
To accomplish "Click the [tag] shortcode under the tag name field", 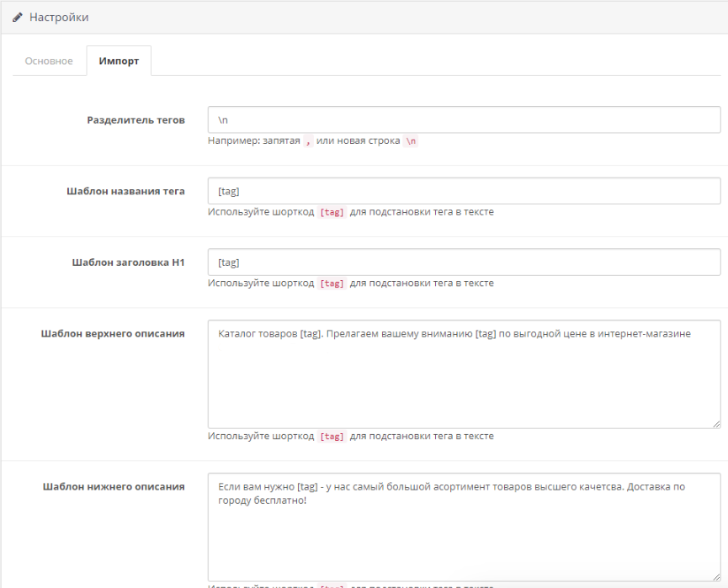I will tap(332, 213).
